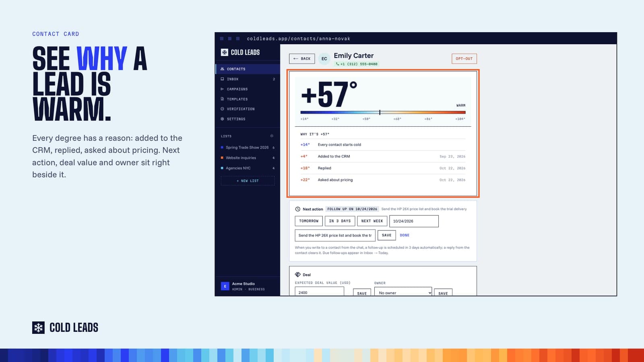644x362 pixels.
Task: Open Verification via its sidebar icon
Action: tap(222, 109)
